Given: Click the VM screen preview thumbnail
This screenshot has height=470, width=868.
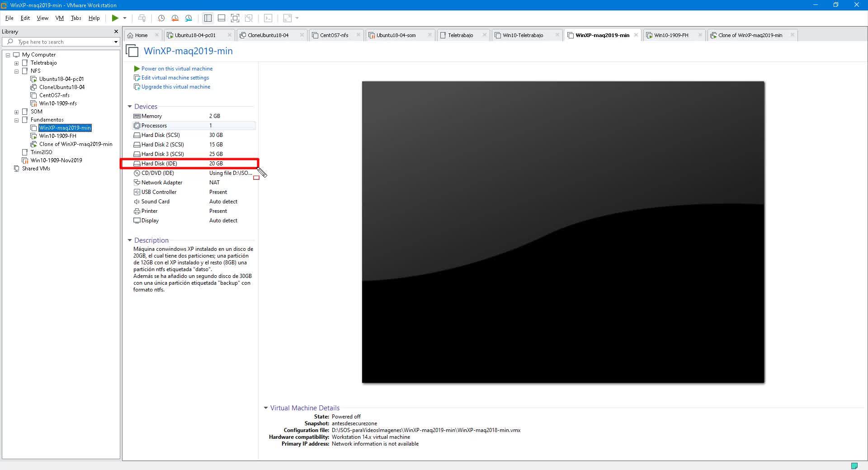Looking at the screenshot, I should point(563,232).
